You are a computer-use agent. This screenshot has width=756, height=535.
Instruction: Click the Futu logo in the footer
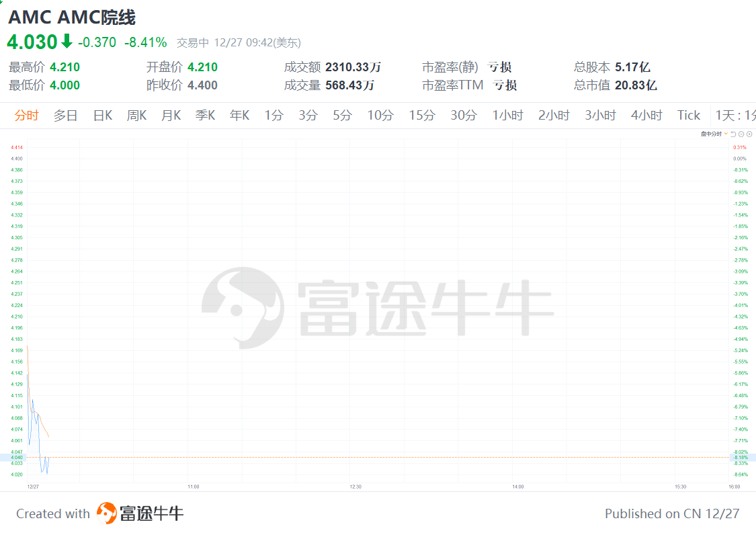click(140, 513)
